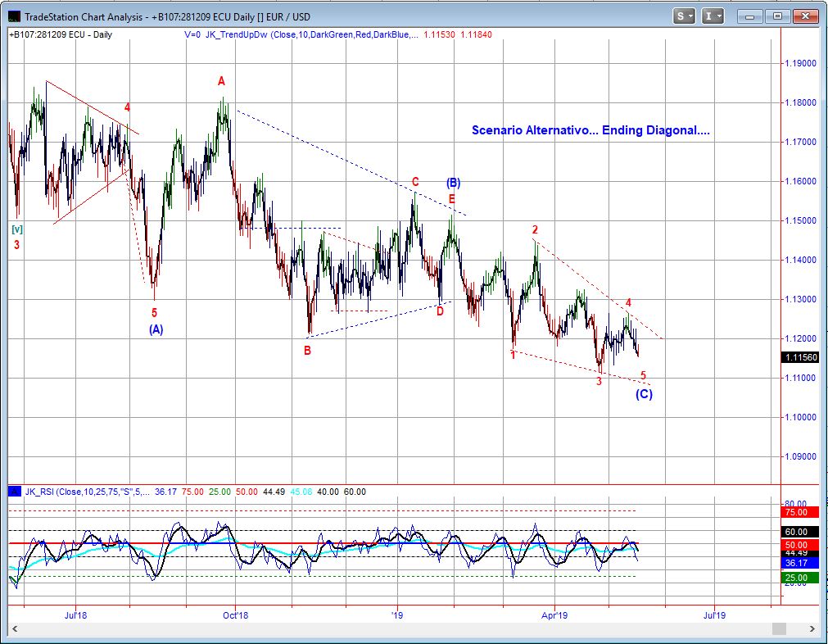Click the blue 36.17 RSI value tag

click(x=799, y=563)
